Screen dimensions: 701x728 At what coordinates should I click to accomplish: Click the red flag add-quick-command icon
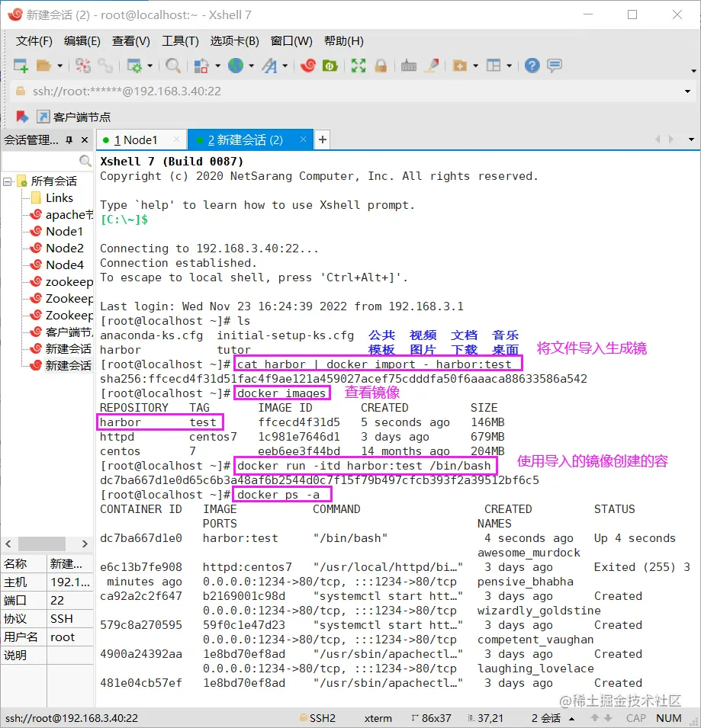(x=22, y=117)
